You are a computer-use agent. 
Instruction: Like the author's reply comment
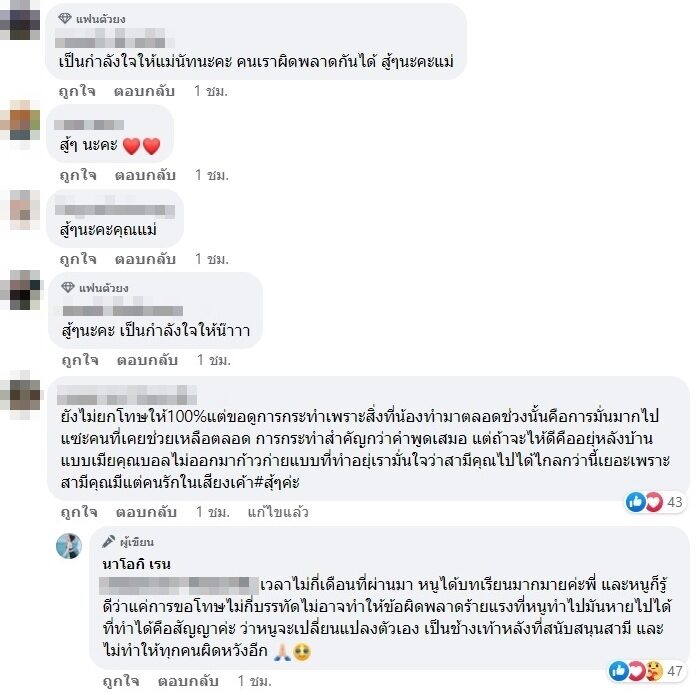pyautogui.click(x=121, y=681)
